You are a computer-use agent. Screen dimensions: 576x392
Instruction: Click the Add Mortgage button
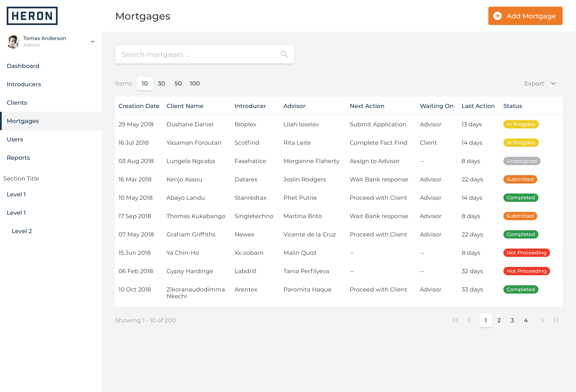[525, 16]
